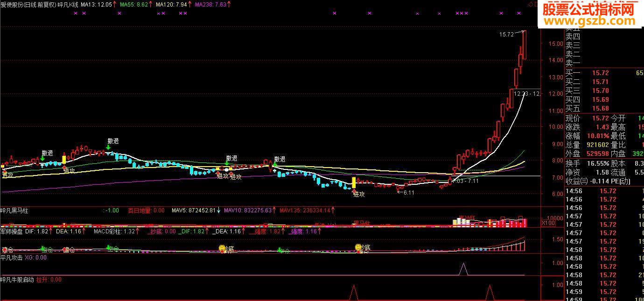
Task: Click the 平凡攻击 indicator title
Action: tap(12, 257)
